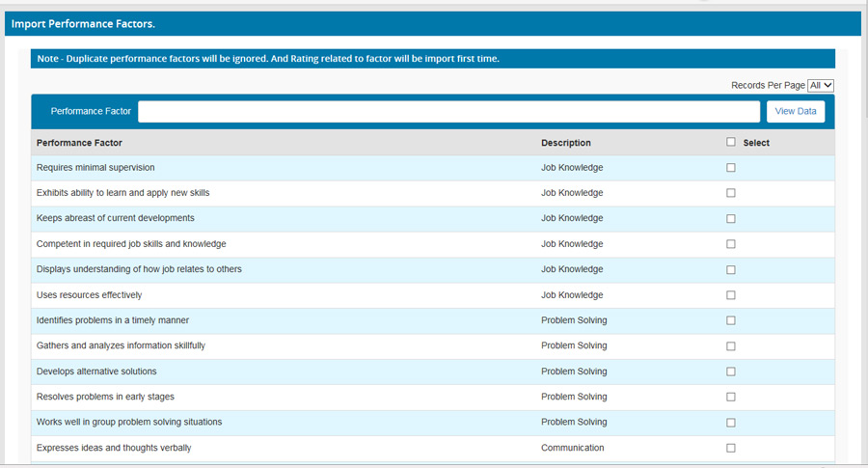Click Expresses ideas and thoughts verbally text
This screenshot has height=468, width=868.
tap(114, 448)
